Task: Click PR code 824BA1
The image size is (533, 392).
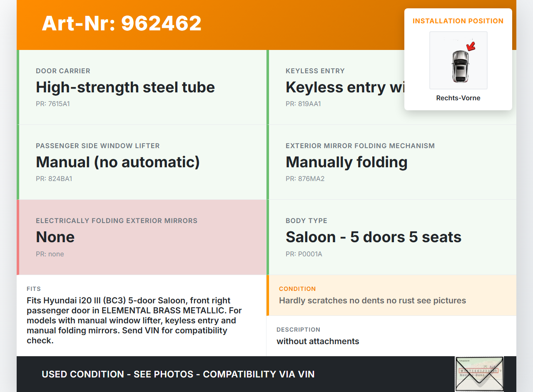Action: tap(54, 179)
